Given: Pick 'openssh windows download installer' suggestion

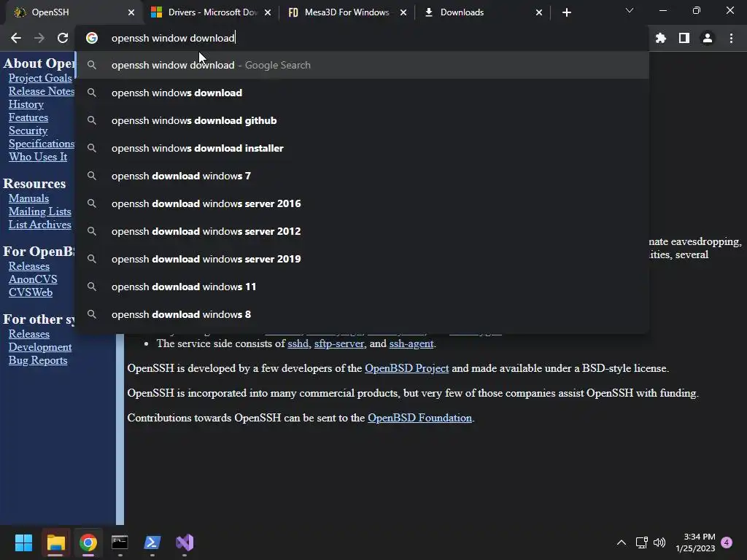Looking at the screenshot, I should coord(363,148).
